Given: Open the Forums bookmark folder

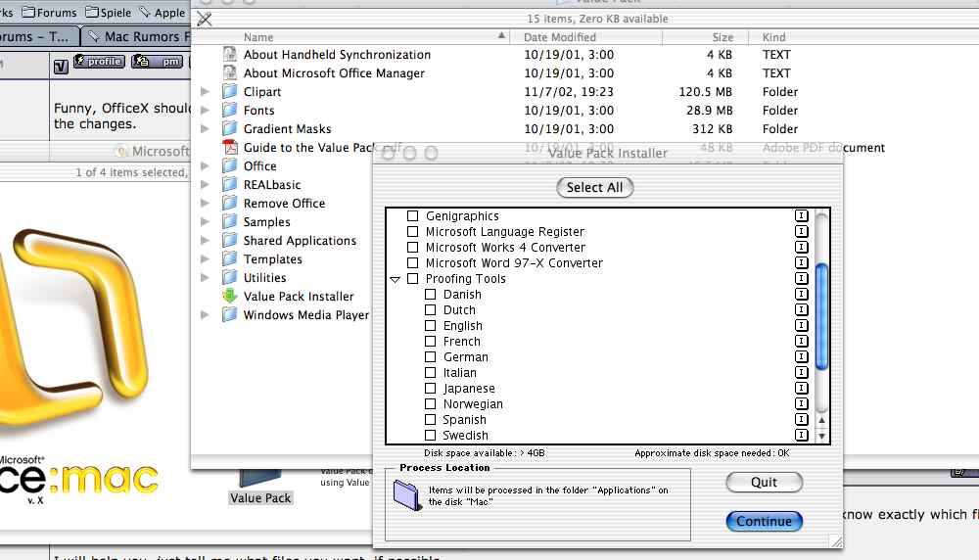Looking at the screenshot, I should 49,12.
